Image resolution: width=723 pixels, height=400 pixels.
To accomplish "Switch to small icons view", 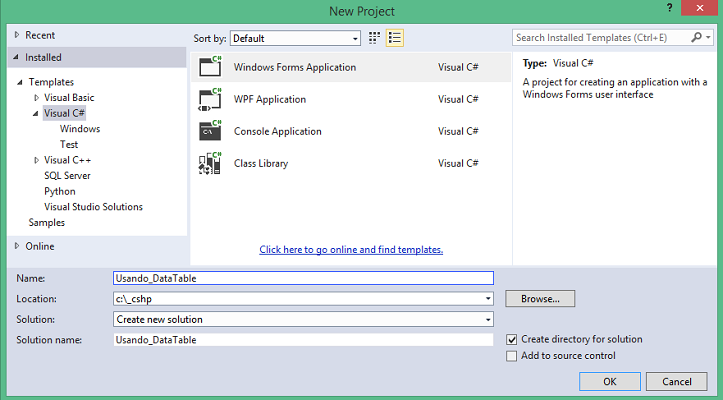I will click(x=374, y=38).
